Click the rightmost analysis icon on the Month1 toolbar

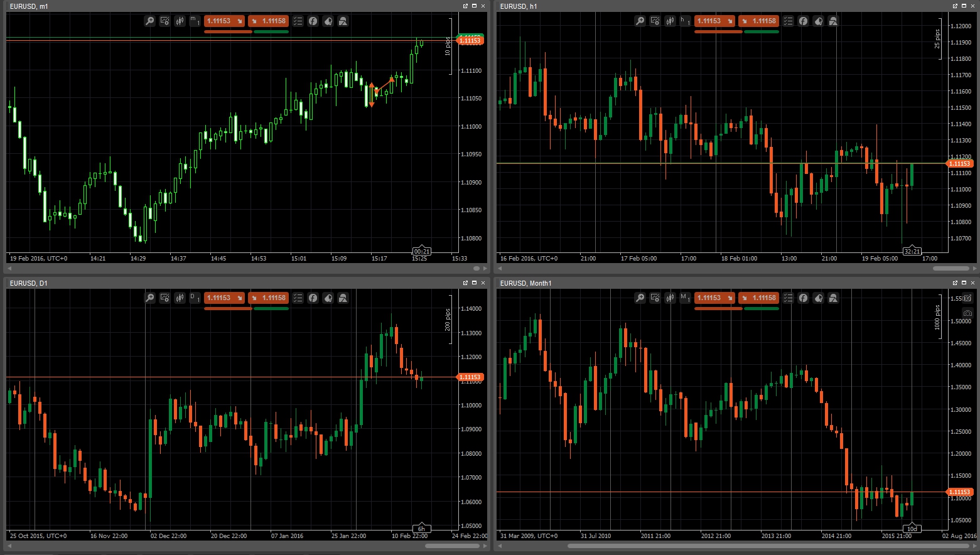click(x=833, y=298)
